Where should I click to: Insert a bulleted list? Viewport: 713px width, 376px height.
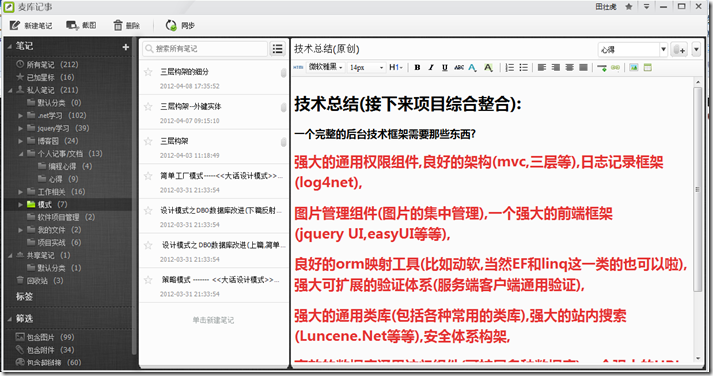(523, 67)
